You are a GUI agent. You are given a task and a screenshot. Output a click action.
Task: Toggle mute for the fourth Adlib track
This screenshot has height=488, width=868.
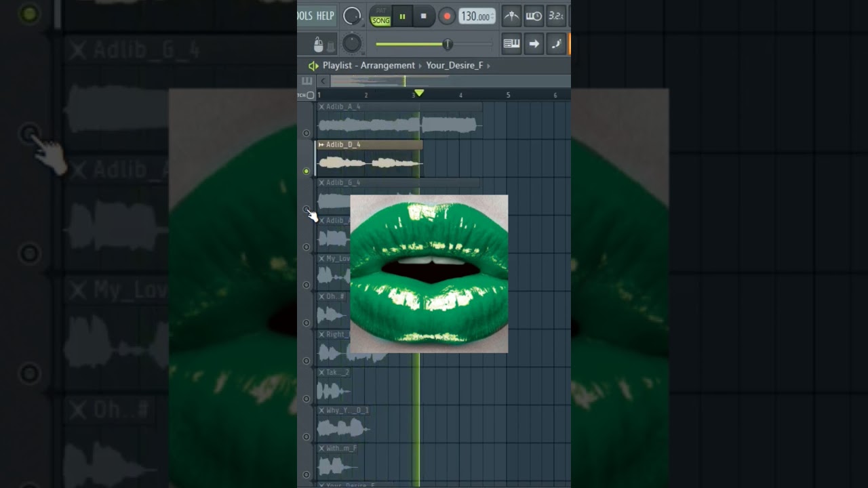click(x=306, y=247)
